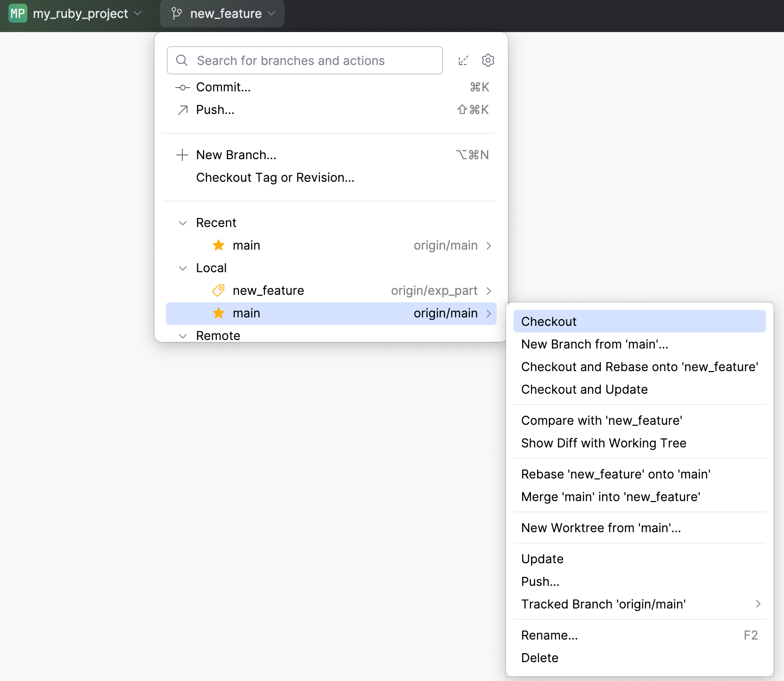The image size is (784, 681).
Task: Select Checkout from the context menu
Action: [x=548, y=321]
